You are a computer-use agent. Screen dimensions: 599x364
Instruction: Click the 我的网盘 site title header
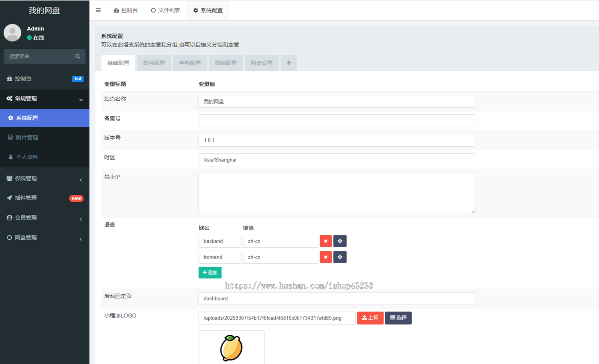point(44,10)
